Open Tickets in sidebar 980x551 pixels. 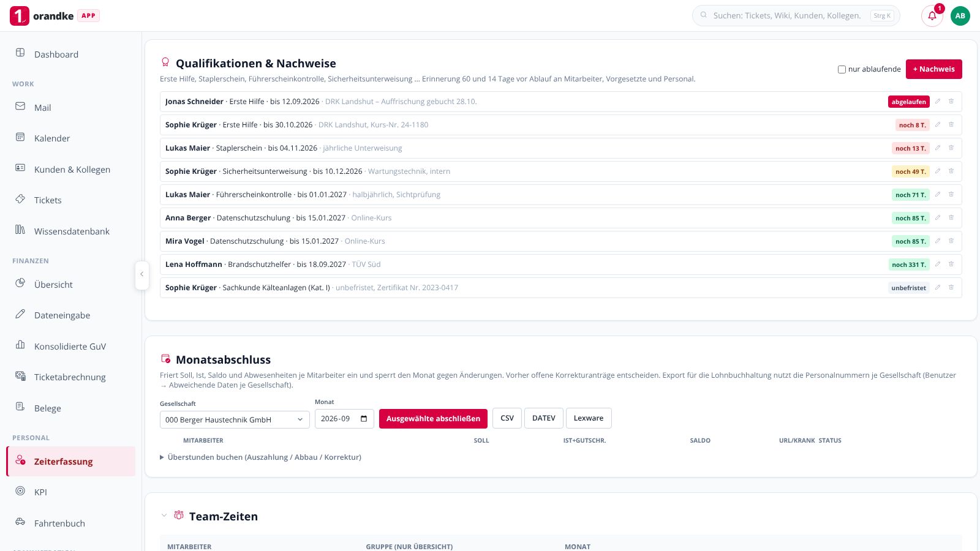point(70,200)
